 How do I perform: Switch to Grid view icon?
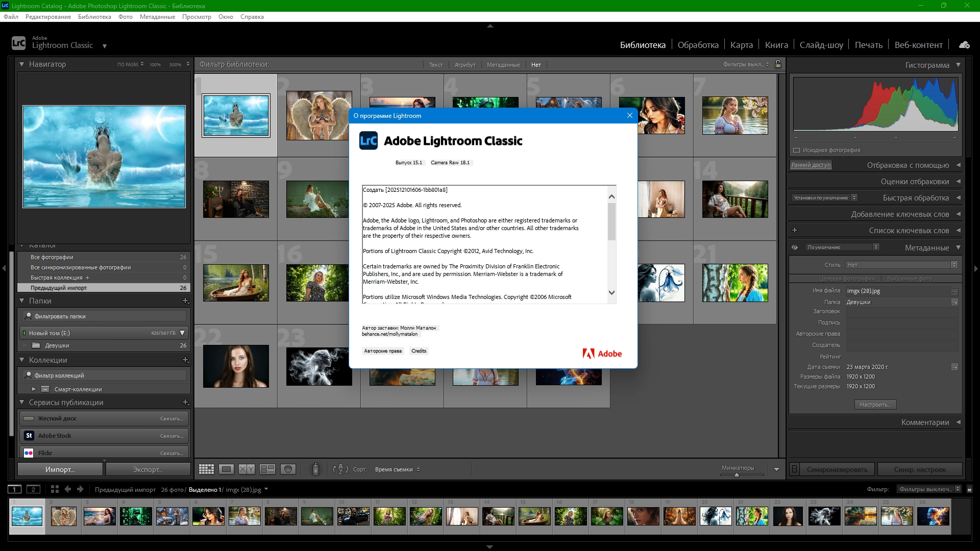click(206, 469)
